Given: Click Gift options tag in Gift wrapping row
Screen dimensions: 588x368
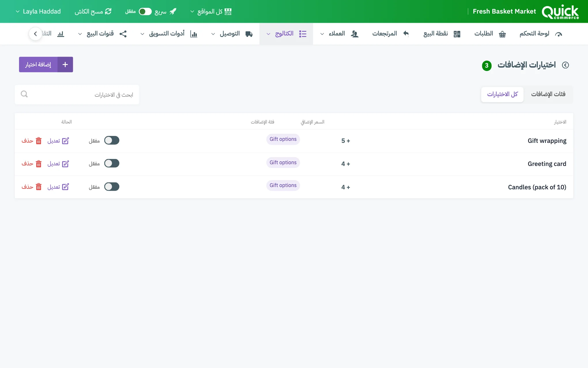Looking at the screenshot, I should [x=283, y=139].
